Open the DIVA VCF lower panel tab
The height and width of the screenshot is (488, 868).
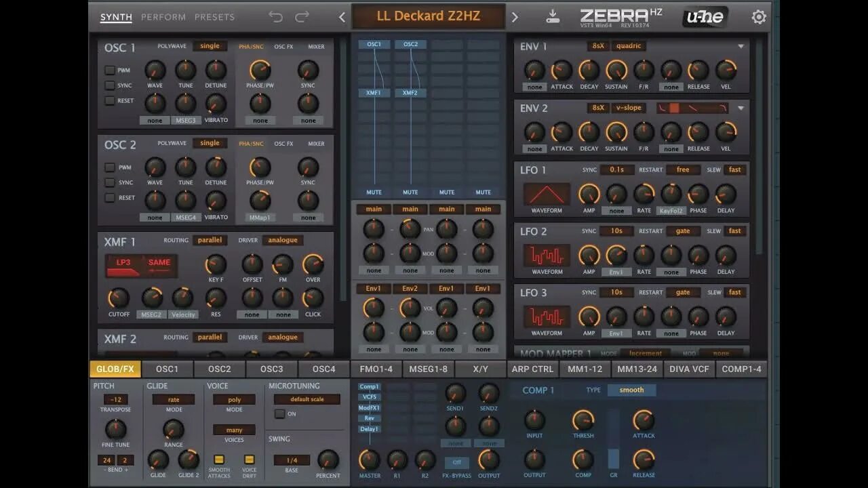tap(689, 369)
